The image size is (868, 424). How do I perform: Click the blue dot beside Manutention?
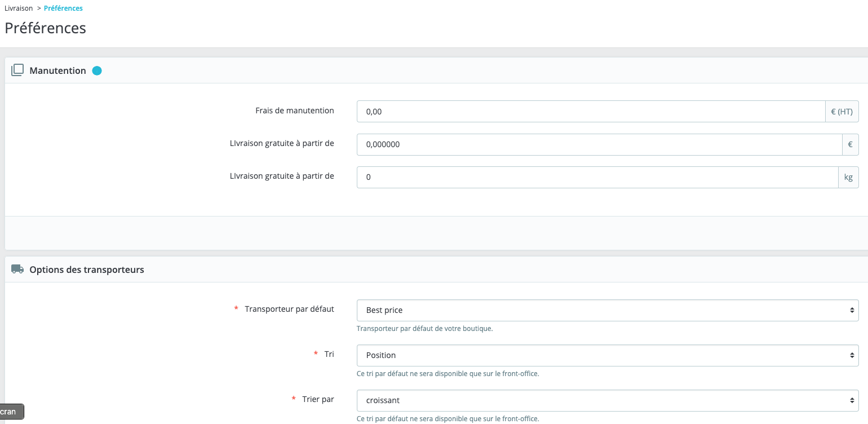pyautogui.click(x=97, y=71)
